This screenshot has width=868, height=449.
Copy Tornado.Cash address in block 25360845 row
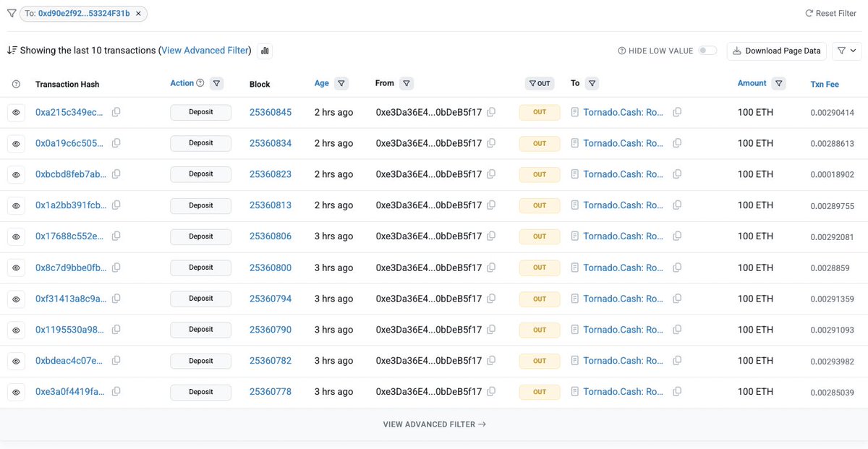coord(677,112)
